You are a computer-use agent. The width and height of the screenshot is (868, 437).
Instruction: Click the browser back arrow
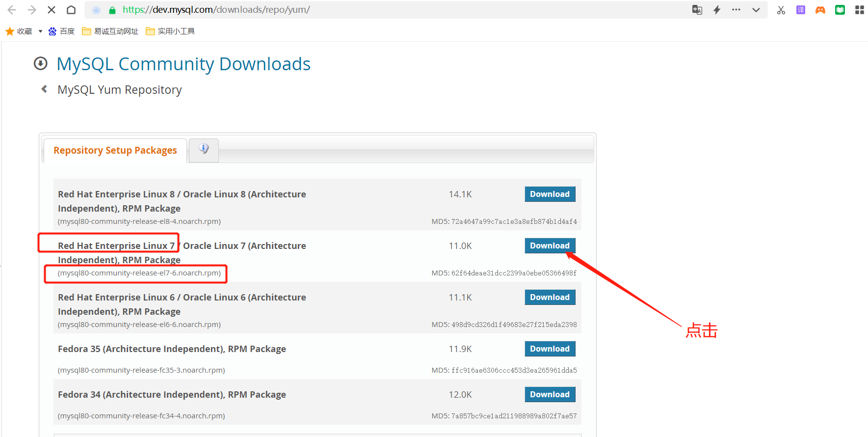point(12,10)
